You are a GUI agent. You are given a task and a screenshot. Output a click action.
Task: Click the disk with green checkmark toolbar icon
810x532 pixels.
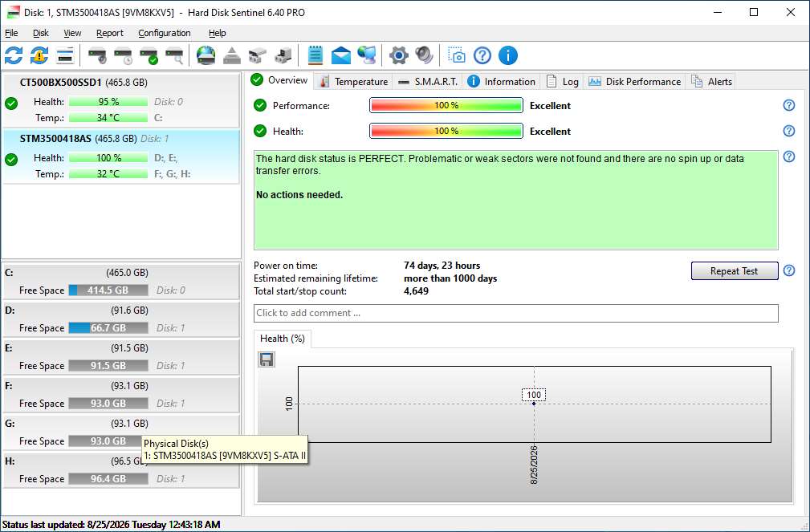(149, 55)
